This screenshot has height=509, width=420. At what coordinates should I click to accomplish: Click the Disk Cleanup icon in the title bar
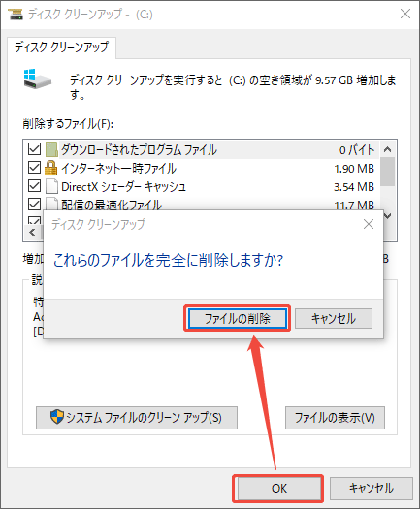[16, 14]
